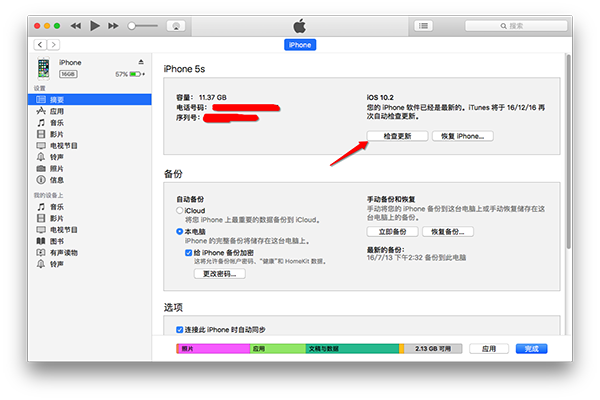The width and height of the screenshot is (600, 400).
Task: Click the 检查更新 button
Action: 397,136
